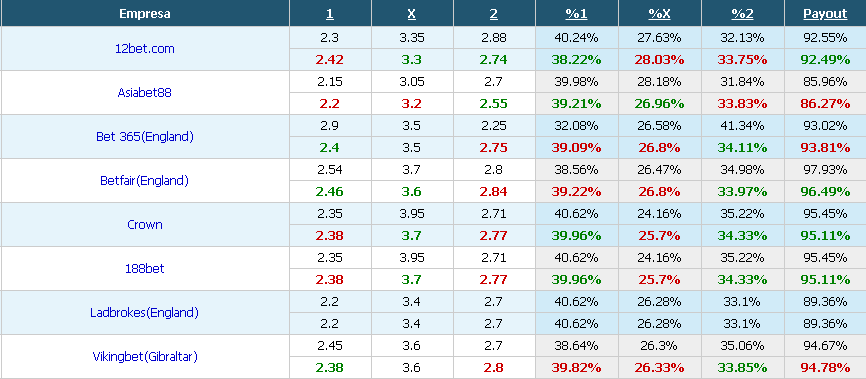Select Betfair's 96.49% payout cell
This screenshot has height=379, width=866.
[x=825, y=192]
